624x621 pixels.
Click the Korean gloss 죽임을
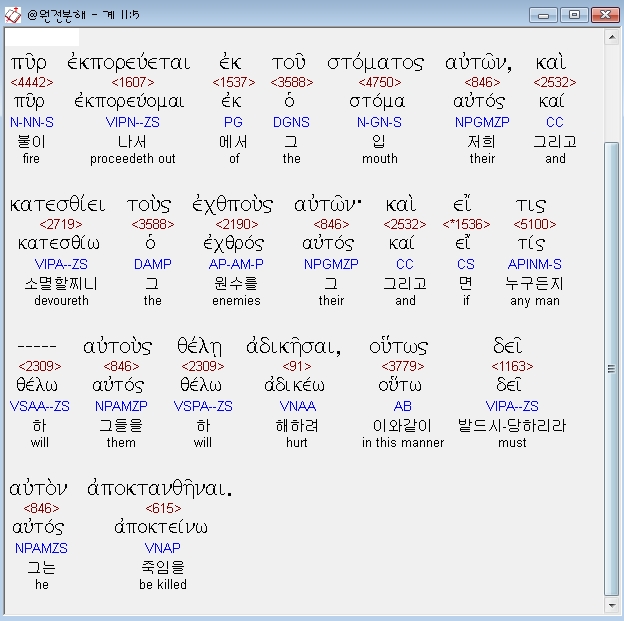tap(163, 568)
